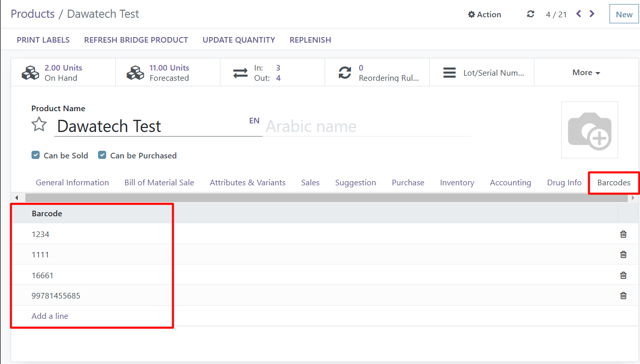The height and width of the screenshot is (364, 640).
Task: Select the Barcodes tab
Action: coord(614,183)
